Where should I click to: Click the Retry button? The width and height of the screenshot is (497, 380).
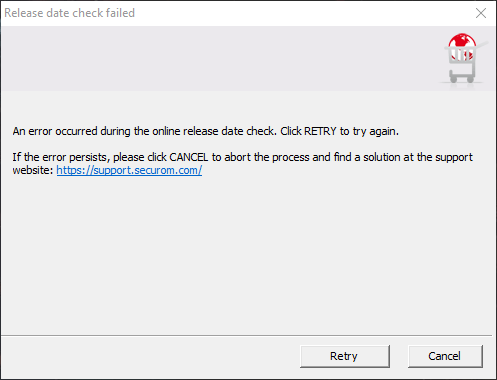[x=345, y=356]
